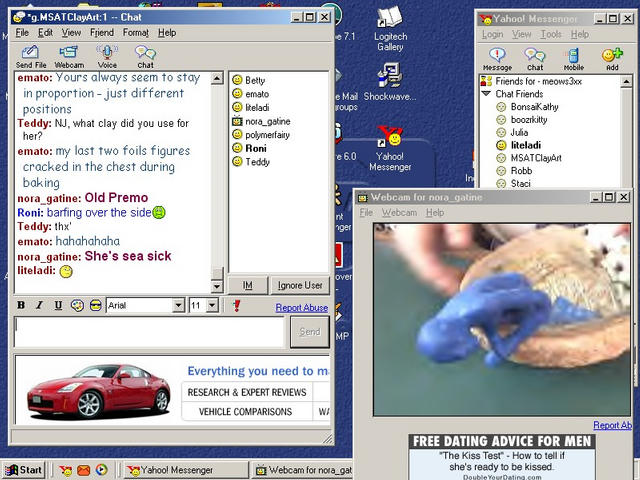Viewport: 640px width, 480px height.
Task: Click Mobile icon in Yahoo! Messenger
Action: (573, 59)
